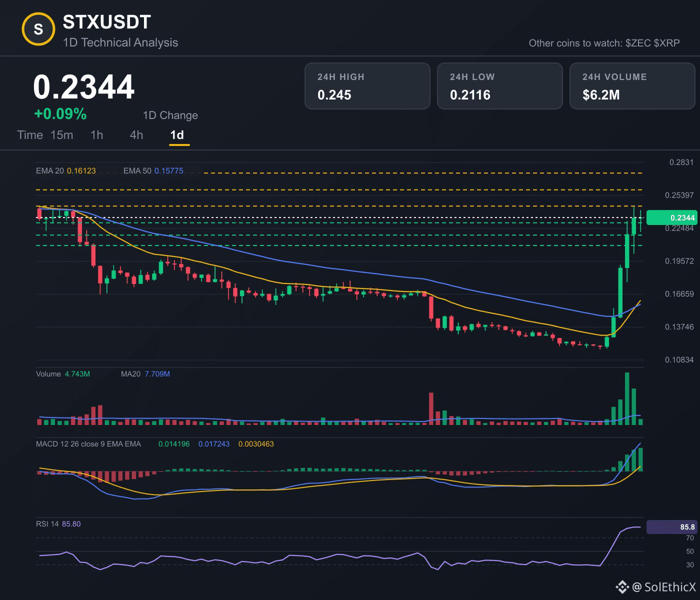Click the 1D Change label
Screen dimensions: 700x600
tap(170, 115)
